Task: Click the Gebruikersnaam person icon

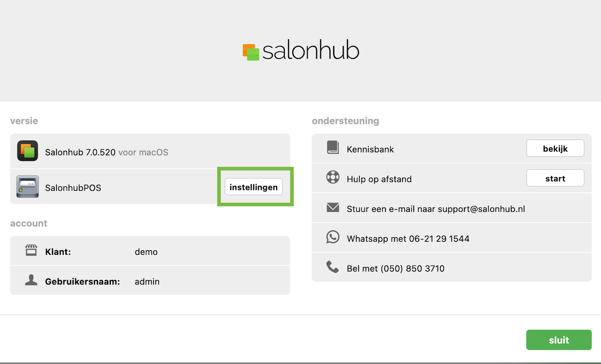Action: 31,280
